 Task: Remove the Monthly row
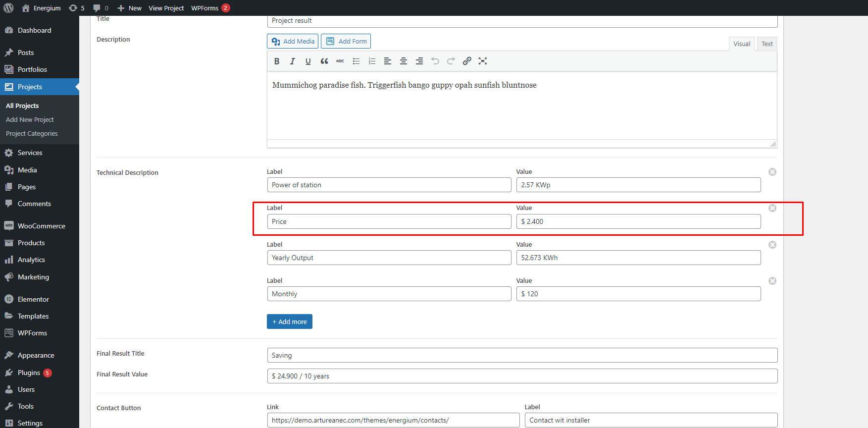[772, 281]
